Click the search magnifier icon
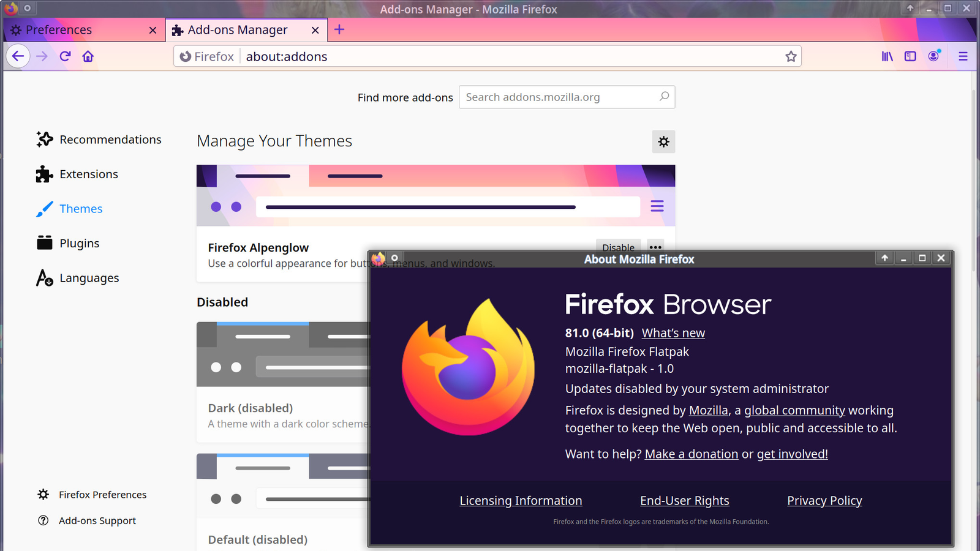This screenshot has height=551, width=980. tap(664, 96)
